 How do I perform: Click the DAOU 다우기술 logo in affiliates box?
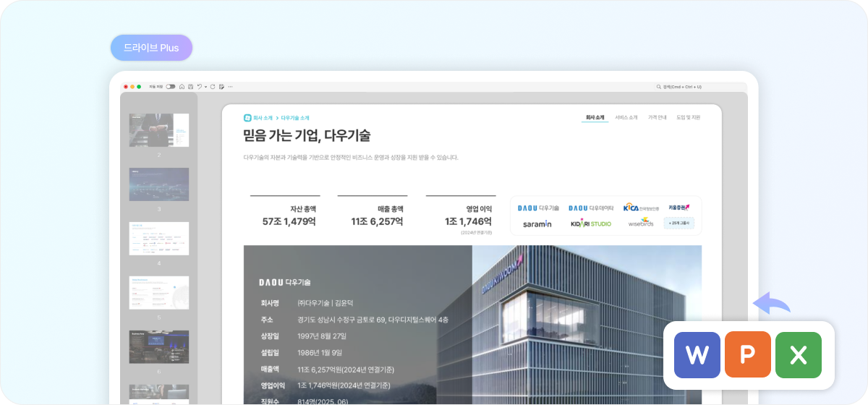538,208
